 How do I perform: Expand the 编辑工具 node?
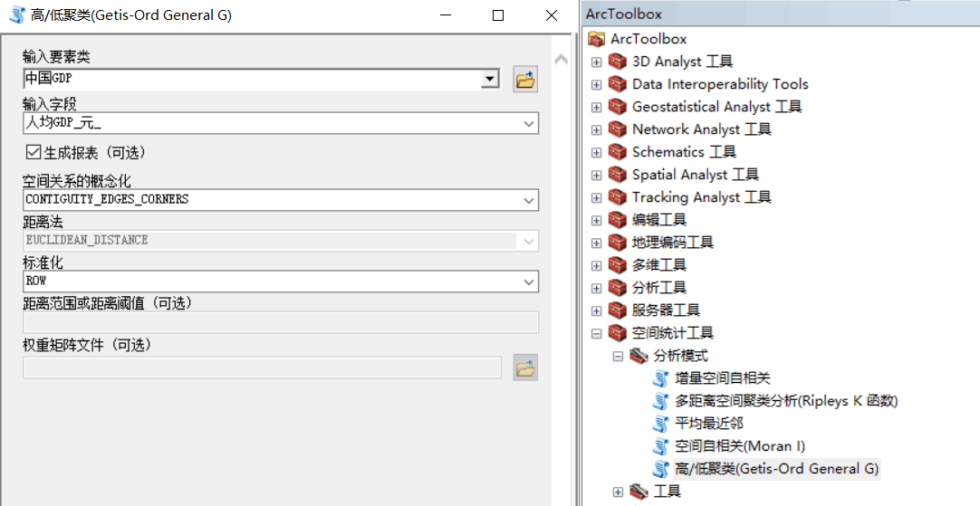[x=596, y=221]
